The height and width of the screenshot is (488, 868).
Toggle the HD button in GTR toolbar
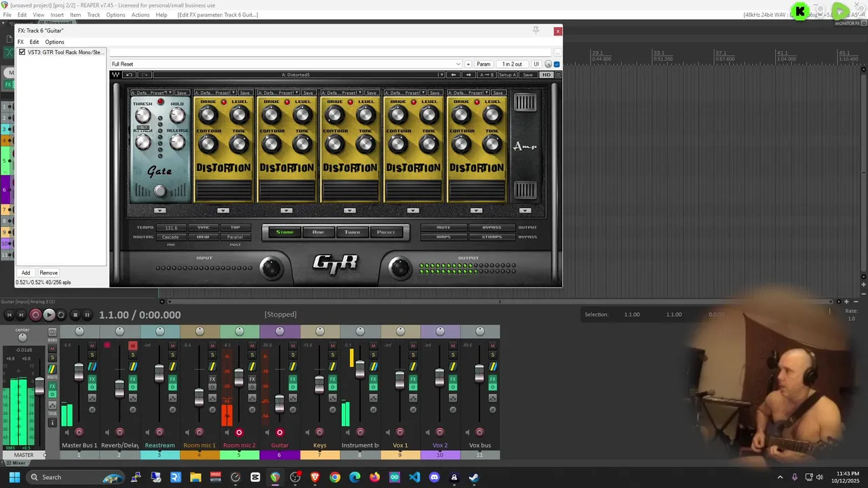546,75
